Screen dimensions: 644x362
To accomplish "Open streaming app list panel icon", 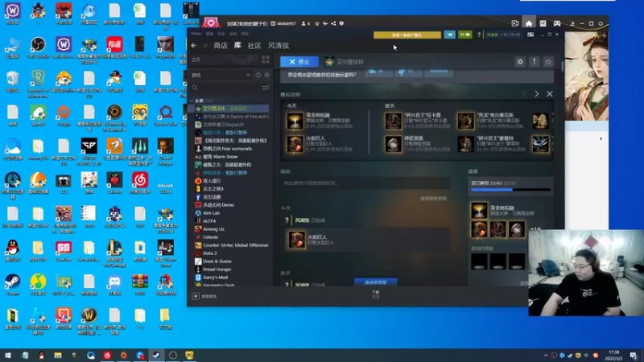I will pyautogui.click(x=543, y=23).
